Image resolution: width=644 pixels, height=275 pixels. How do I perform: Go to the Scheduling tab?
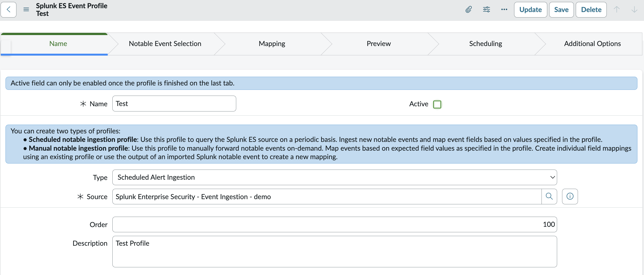pos(486,44)
